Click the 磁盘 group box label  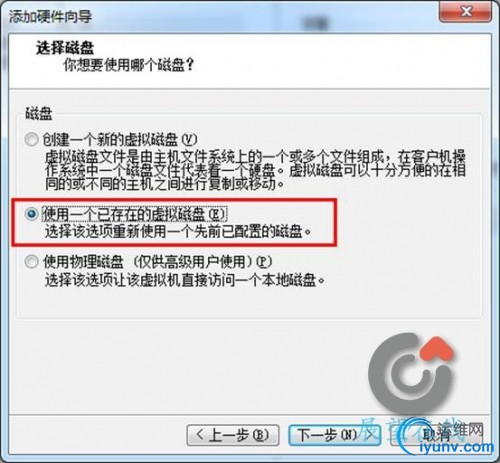pos(39,114)
